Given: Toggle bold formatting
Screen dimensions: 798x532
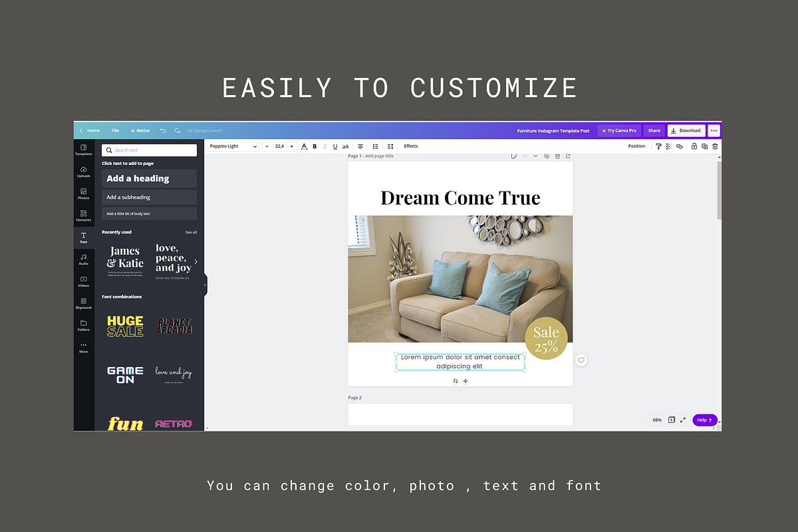Looking at the screenshot, I should tap(315, 146).
